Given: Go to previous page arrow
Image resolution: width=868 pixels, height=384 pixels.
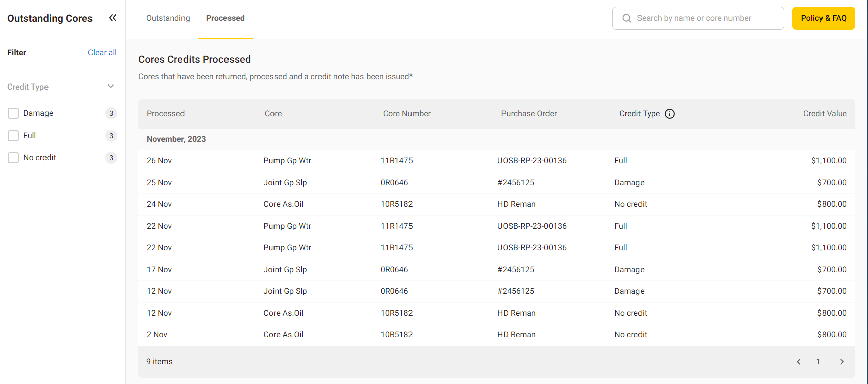Looking at the screenshot, I should (x=798, y=362).
